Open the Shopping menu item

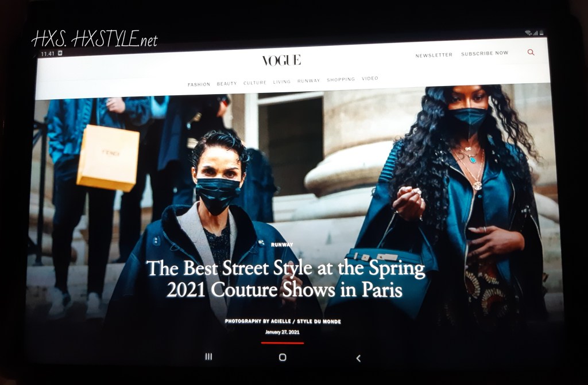pos(341,80)
